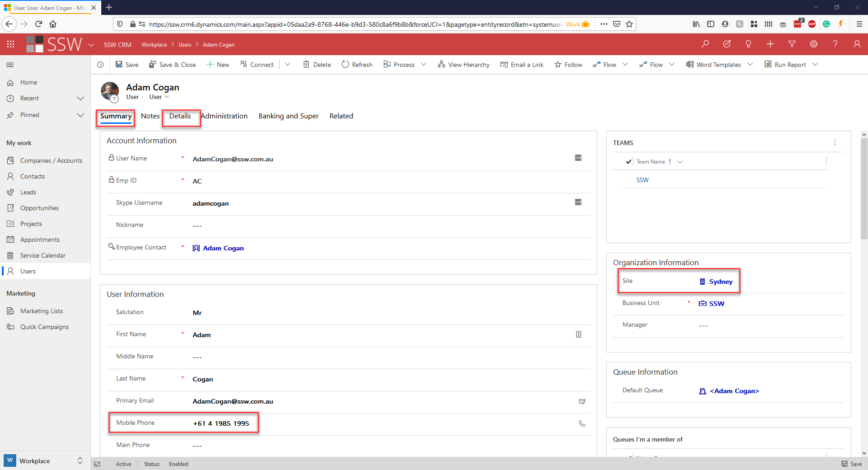Open the app launcher waffle menu

pyautogui.click(x=10, y=44)
